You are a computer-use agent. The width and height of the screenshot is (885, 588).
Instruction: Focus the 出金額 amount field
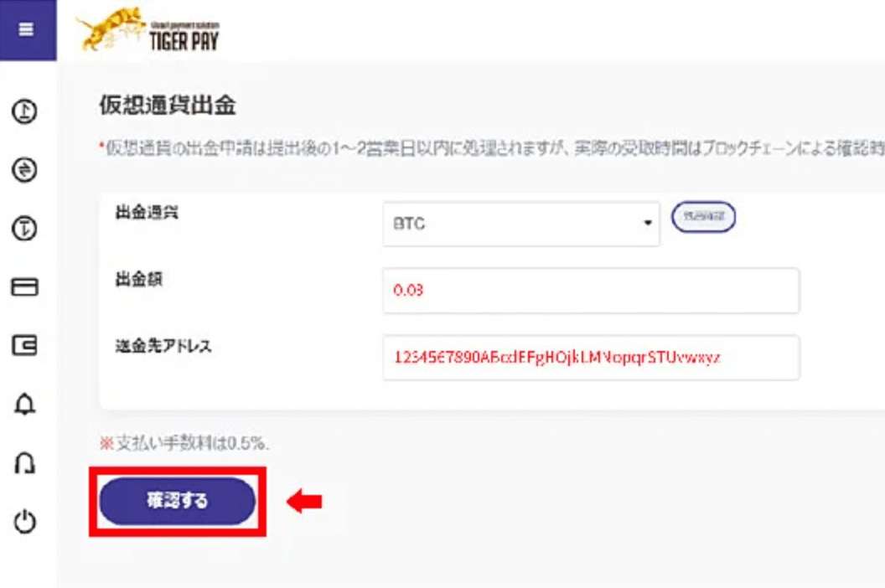[x=591, y=291]
